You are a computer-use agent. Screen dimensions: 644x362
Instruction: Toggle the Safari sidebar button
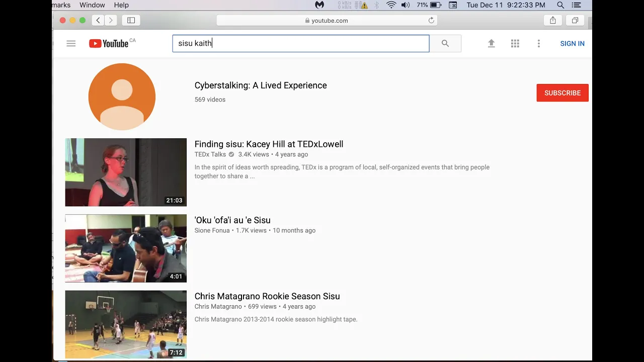coord(131,20)
